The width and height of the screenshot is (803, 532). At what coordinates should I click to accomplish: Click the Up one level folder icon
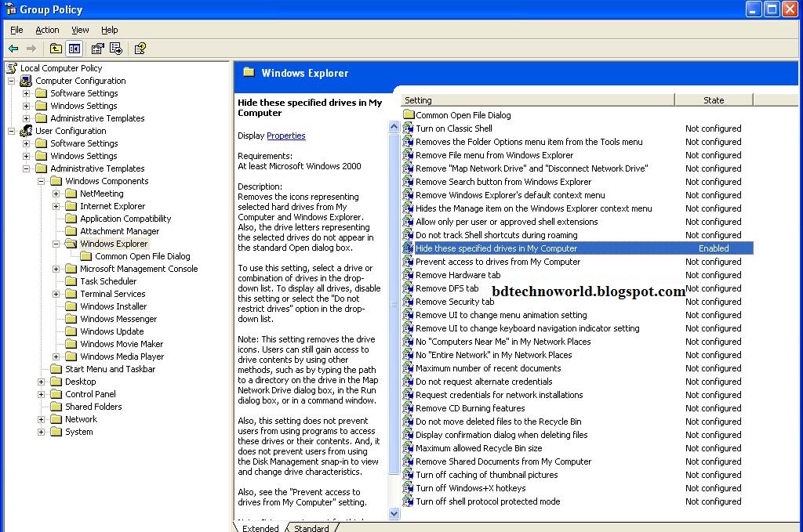[56, 49]
